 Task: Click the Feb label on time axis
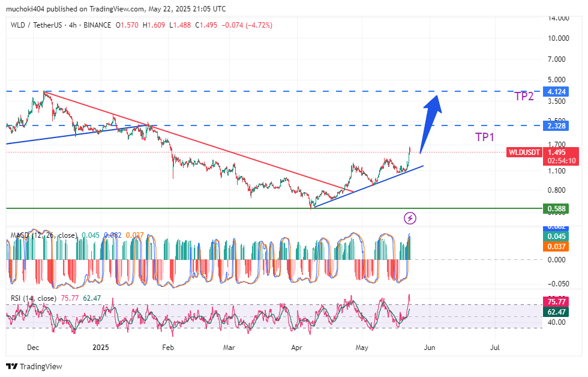[169, 348]
